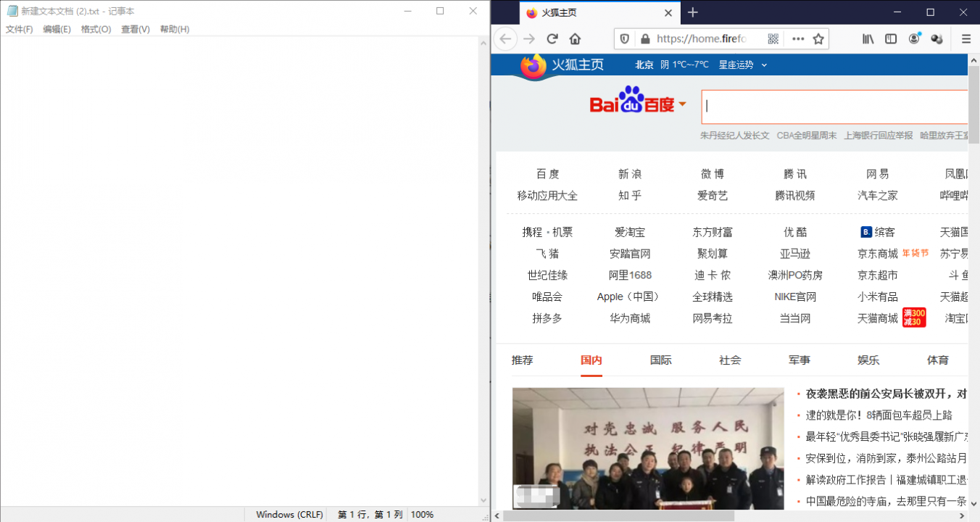Open the 爱奇艺 link
The height and width of the screenshot is (522, 980).
[713, 195]
